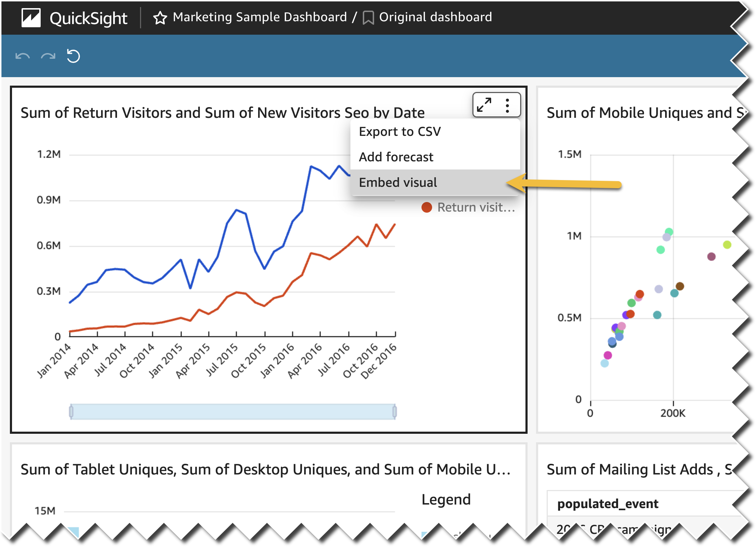
Task: Click the reset circular arrow icon
Action: pyautogui.click(x=74, y=56)
